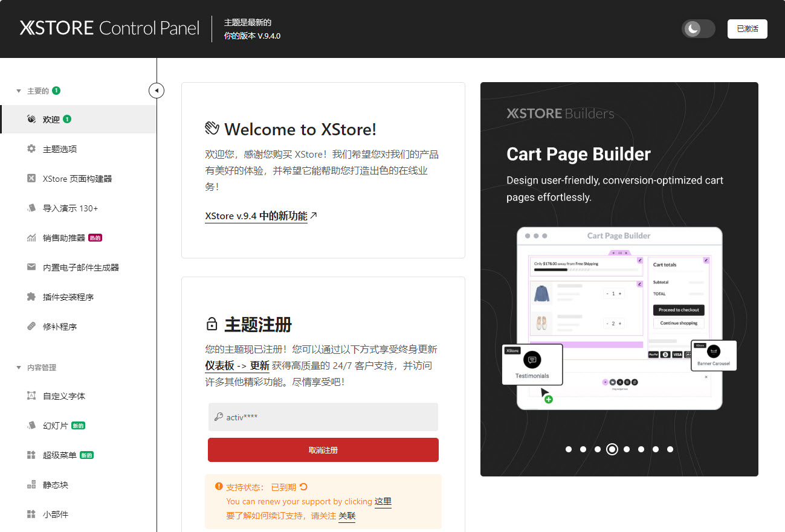Click the puzzle icon for 插件安装程序
Viewport: 785px width, 532px height.
tap(31, 296)
